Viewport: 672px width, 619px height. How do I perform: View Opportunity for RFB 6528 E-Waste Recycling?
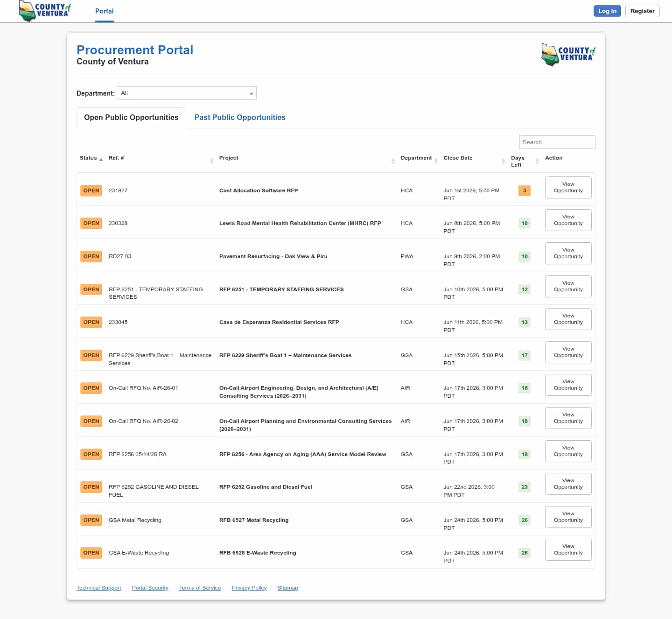(x=568, y=549)
